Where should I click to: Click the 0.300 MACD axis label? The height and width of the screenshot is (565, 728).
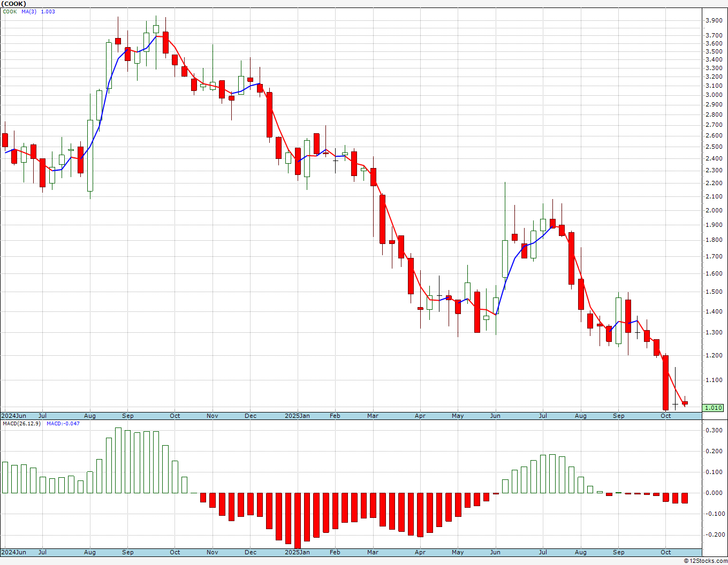point(714,430)
